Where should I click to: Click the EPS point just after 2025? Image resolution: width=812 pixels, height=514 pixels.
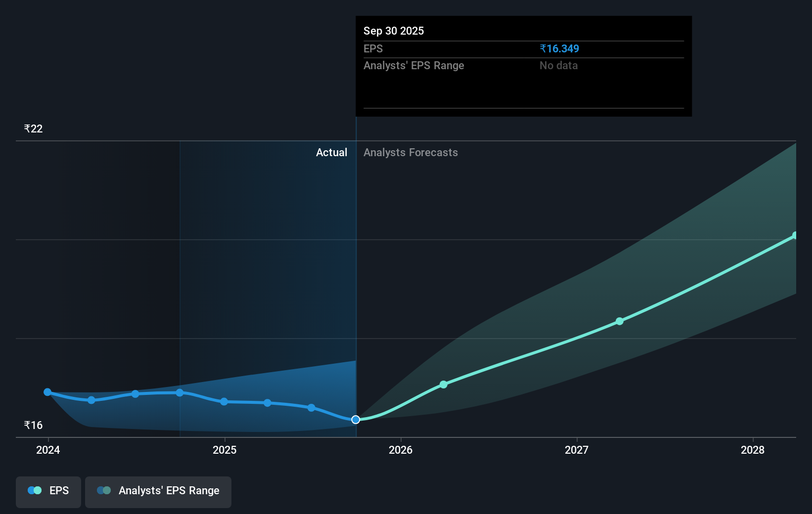coord(224,402)
